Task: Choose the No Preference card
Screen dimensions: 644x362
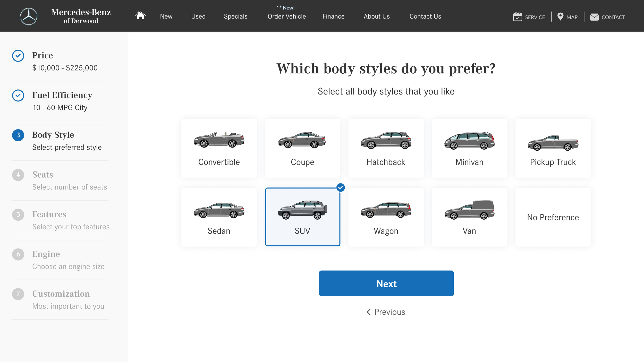Action: pyautogui.click(x=553, y=217)
